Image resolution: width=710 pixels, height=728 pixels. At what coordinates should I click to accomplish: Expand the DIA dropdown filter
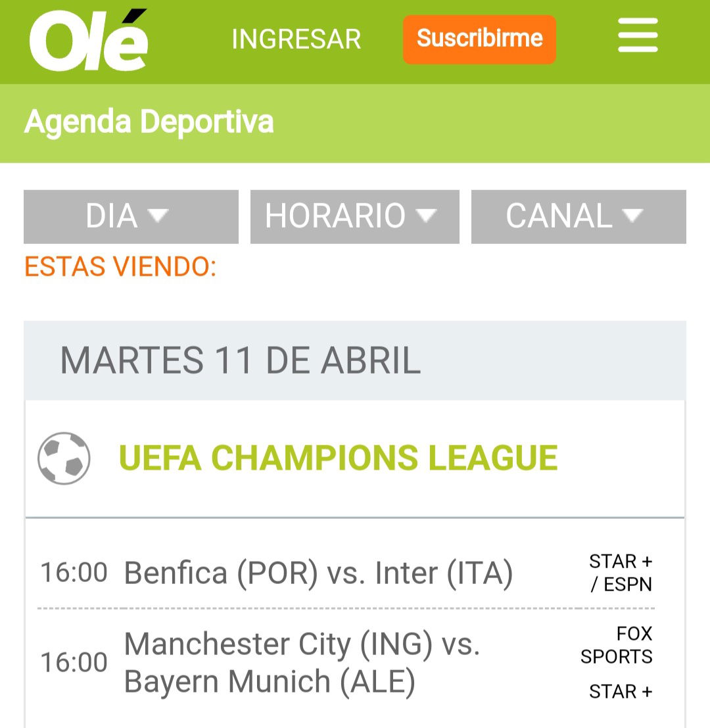131,216
